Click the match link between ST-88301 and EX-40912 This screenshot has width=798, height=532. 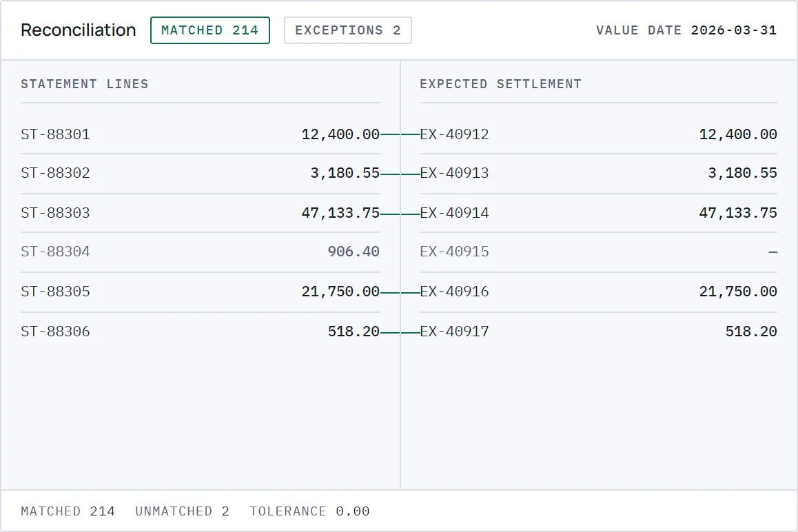400,134
